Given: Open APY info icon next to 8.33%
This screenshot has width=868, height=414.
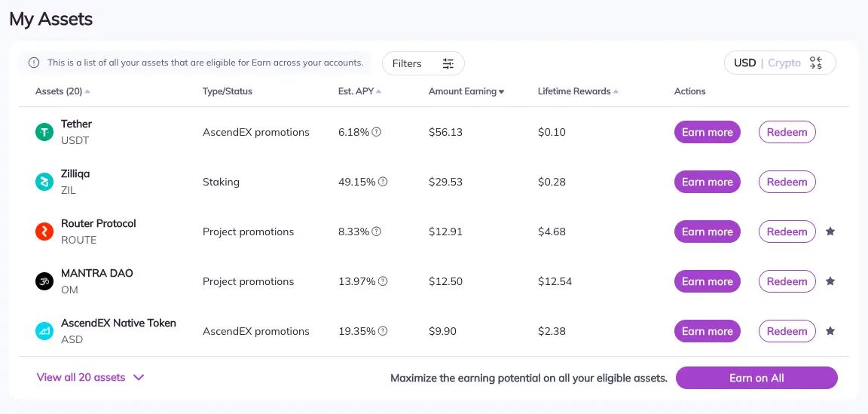Looking at the screenshot, I should tap(377, 232).
